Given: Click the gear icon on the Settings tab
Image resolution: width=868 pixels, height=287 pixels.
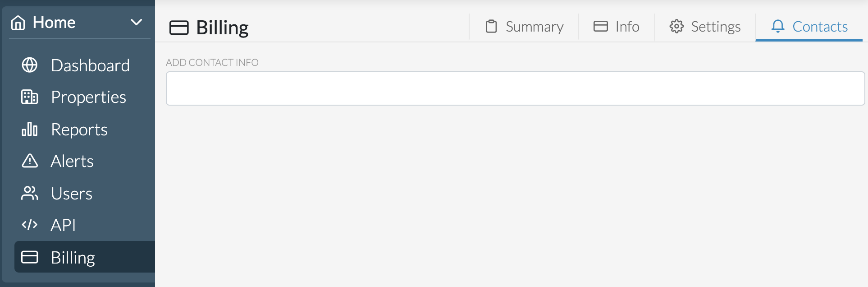Looking at the screenshot, I should (676, 27).
